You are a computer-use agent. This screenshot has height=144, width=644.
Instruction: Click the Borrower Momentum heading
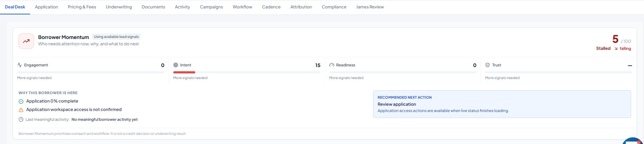pos(63,37)
